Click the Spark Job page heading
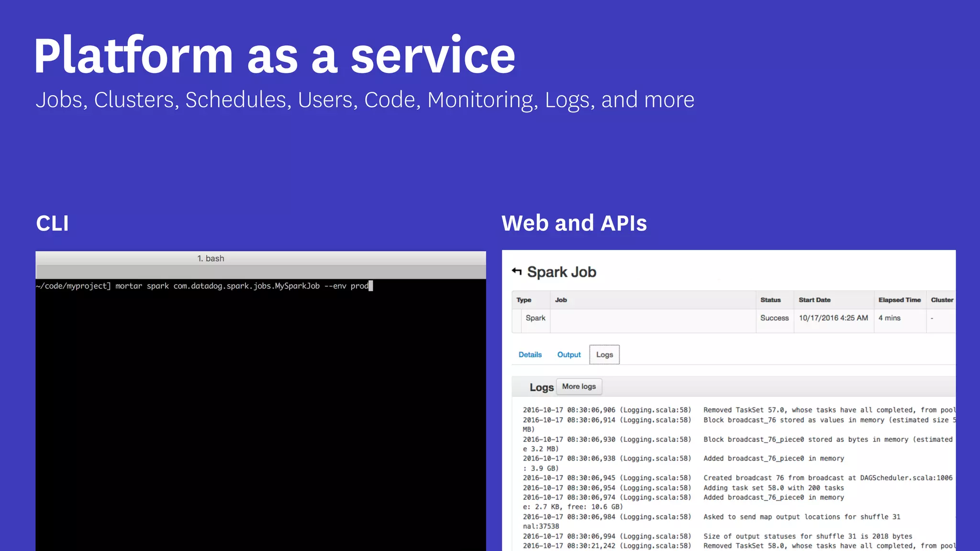 pyautogui.click(x=562, y=272)
